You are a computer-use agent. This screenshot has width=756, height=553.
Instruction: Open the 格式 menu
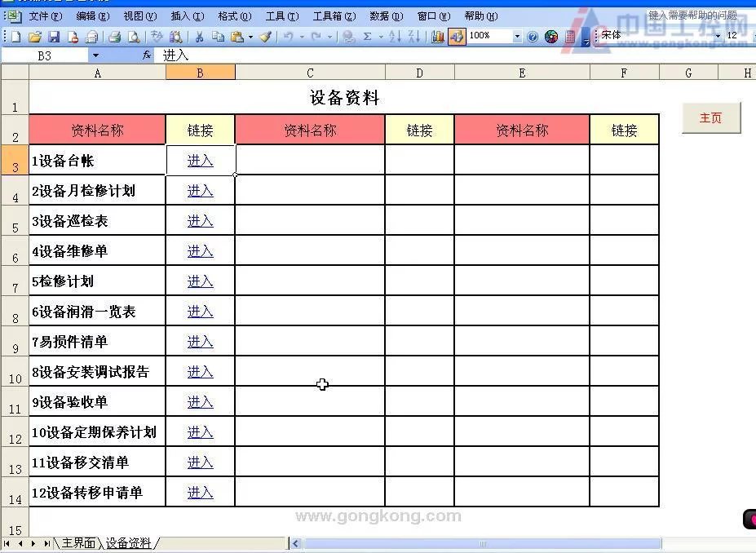click(234, 16)
